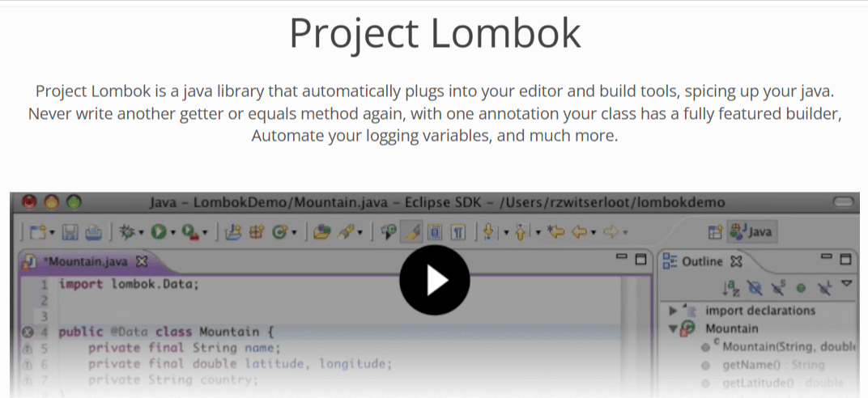Click the Debug bug icon

click(127, 233)
